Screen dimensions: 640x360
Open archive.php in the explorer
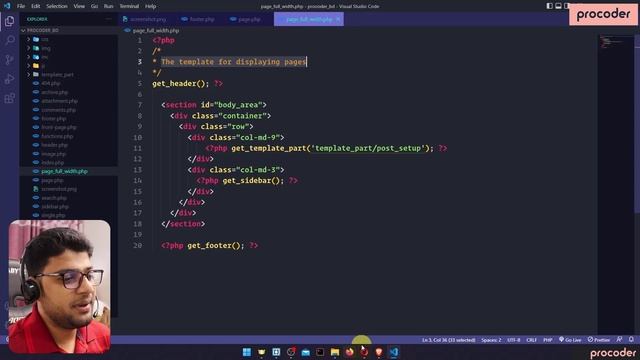pyautogui.click(x=68, y=92)
